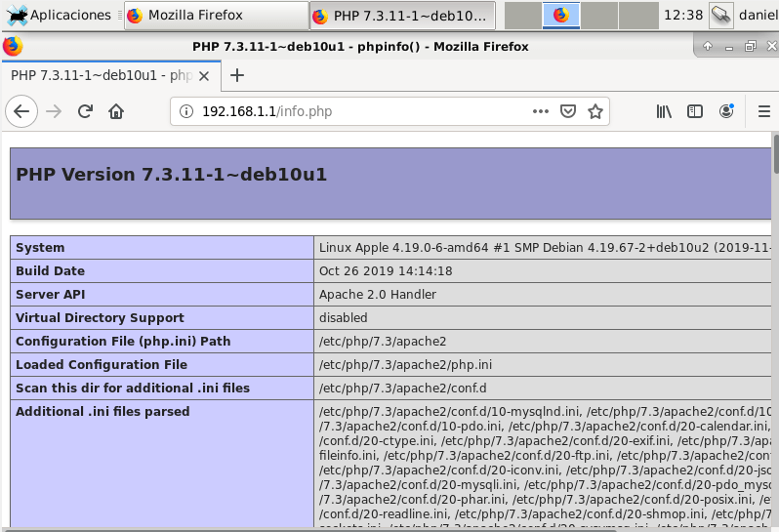Click the clock showing 12:38
This screenshot has width=779, height=532.
click(682, 16)
